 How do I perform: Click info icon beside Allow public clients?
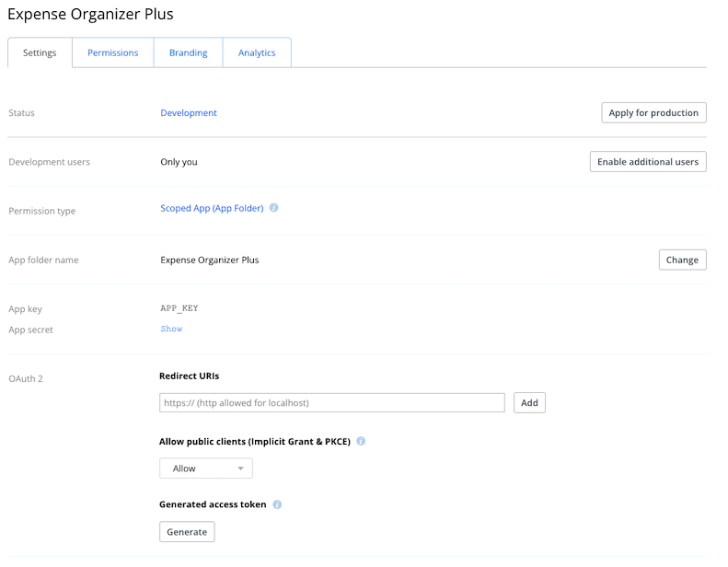(x=361, y=441)
